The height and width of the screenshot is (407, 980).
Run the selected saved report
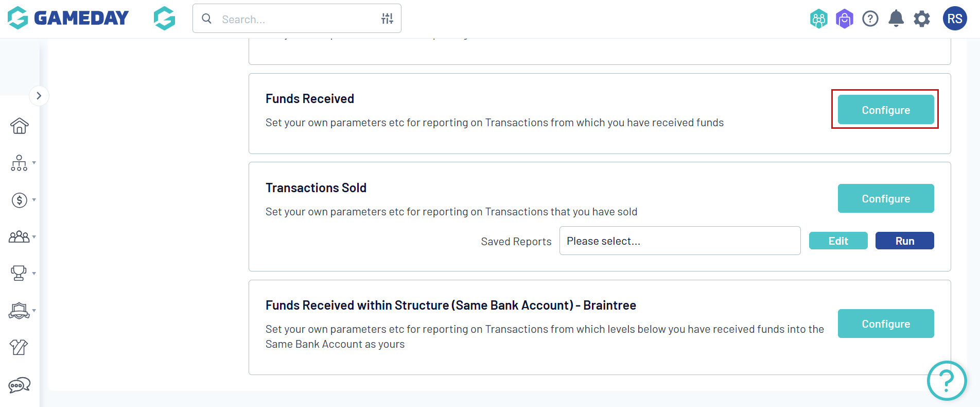point(904,241)
